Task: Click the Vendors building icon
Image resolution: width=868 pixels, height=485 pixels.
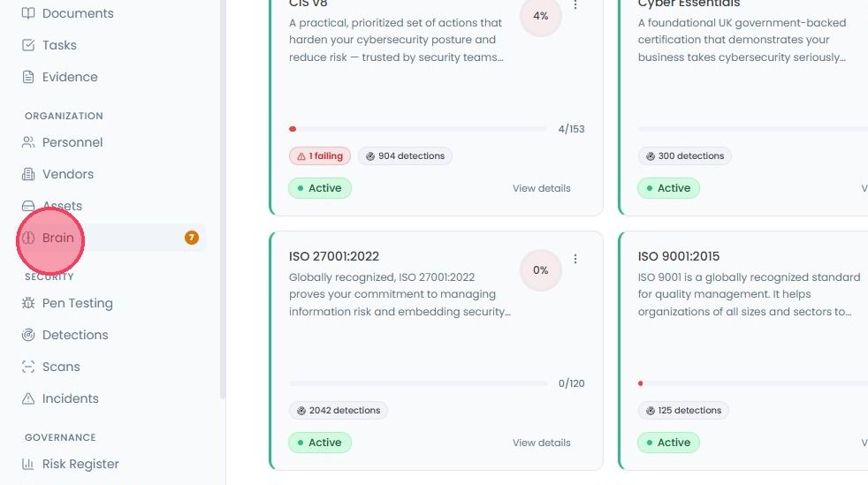Action: point(28,174)
